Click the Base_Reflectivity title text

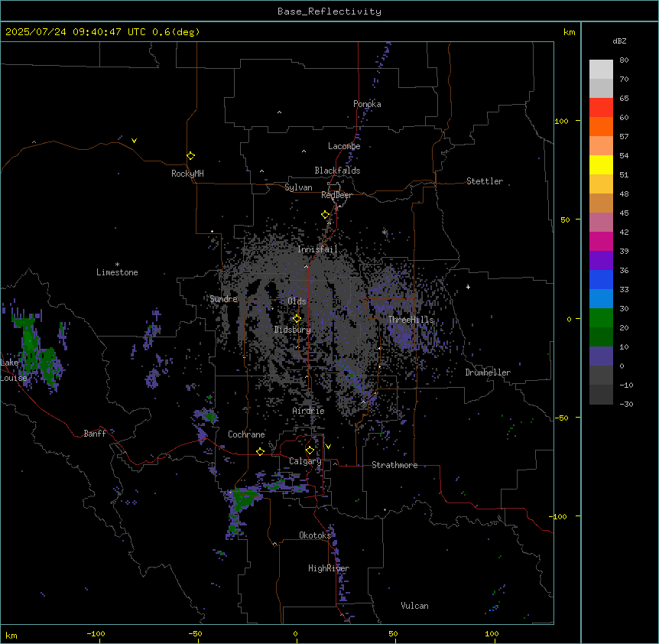point(329,11)
